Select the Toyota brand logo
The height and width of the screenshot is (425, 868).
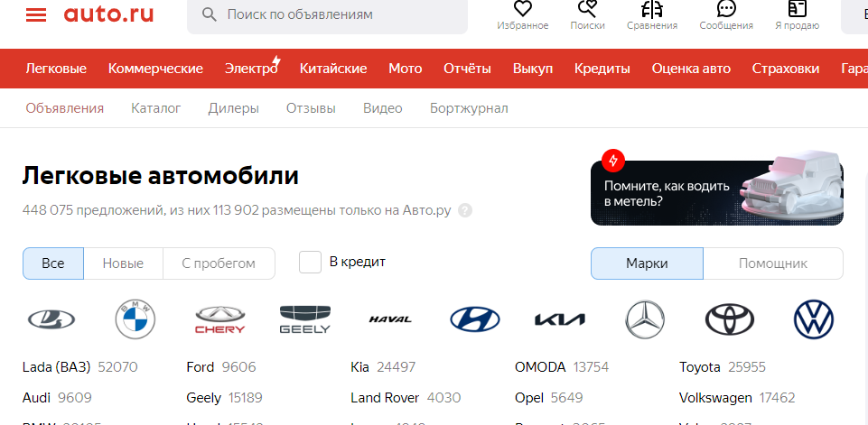[x=729, y=319]
